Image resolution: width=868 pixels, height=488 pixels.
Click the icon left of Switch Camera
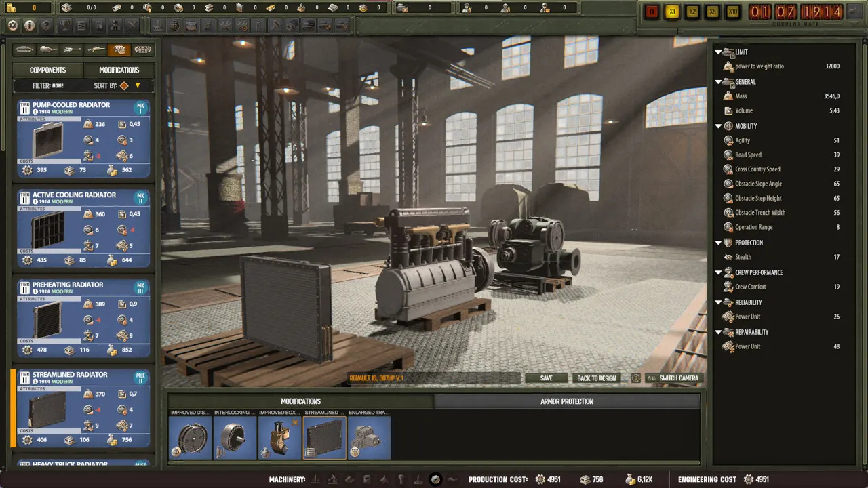point(635,378)
